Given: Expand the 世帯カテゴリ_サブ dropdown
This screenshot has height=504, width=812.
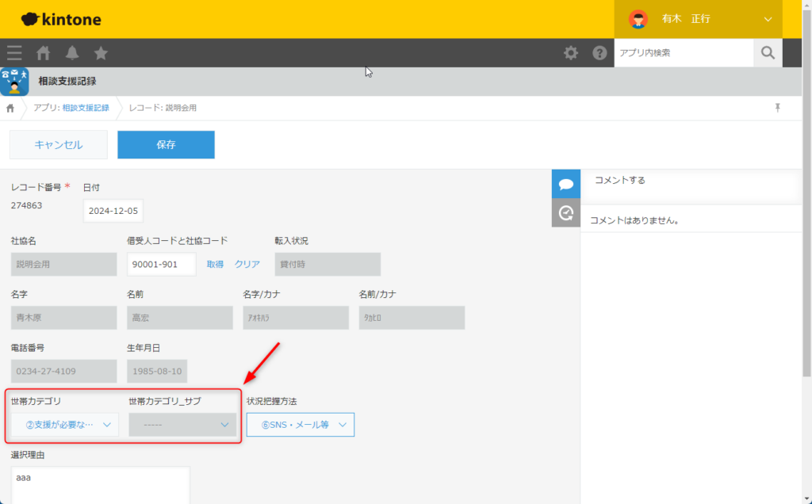Looking at the screenshot, I should click(x=182, y=425).
